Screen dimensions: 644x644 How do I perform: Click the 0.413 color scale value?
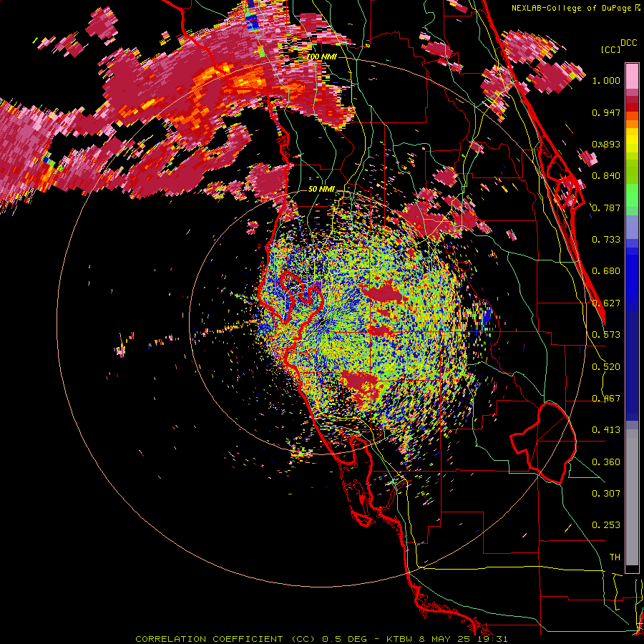(606, 430)
